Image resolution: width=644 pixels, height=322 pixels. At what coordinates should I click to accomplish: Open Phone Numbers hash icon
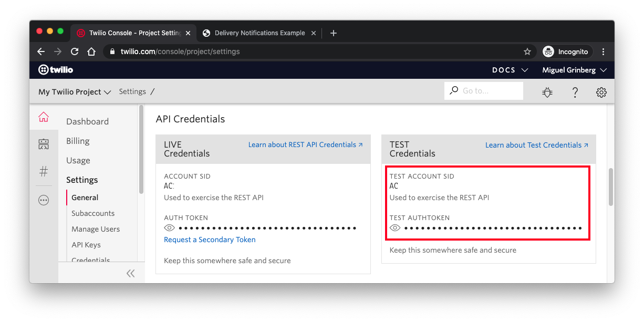[x=44, y=171]
